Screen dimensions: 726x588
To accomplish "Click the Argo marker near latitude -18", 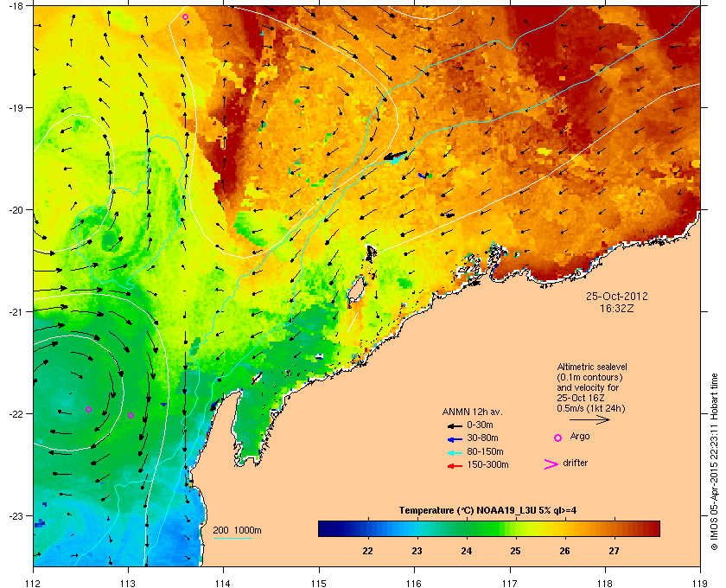I will click(x=185, y=17).
